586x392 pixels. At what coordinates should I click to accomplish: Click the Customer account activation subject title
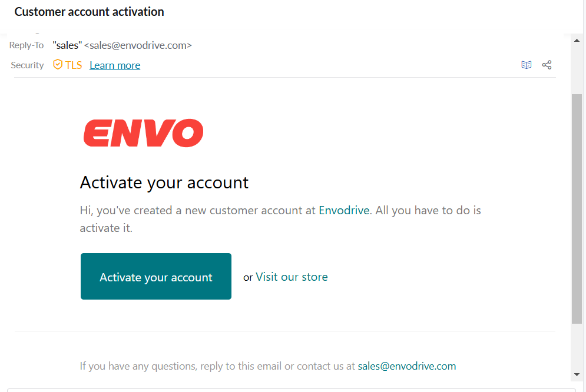click(89, 12)
